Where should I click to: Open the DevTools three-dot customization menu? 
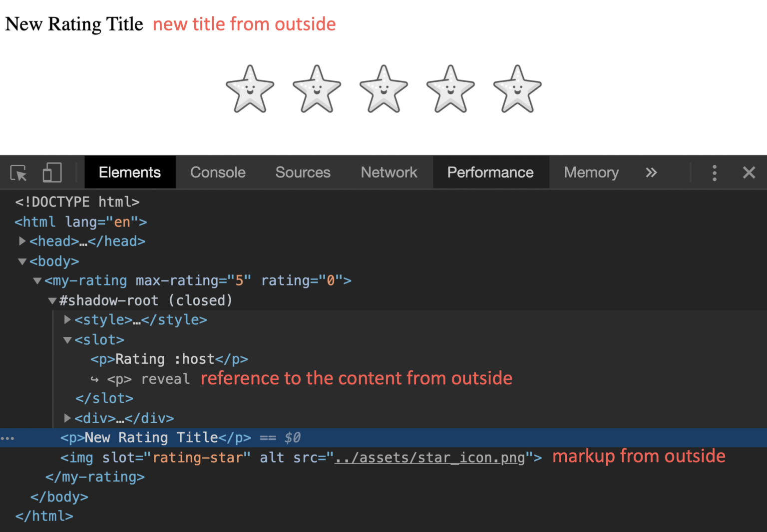715,172
